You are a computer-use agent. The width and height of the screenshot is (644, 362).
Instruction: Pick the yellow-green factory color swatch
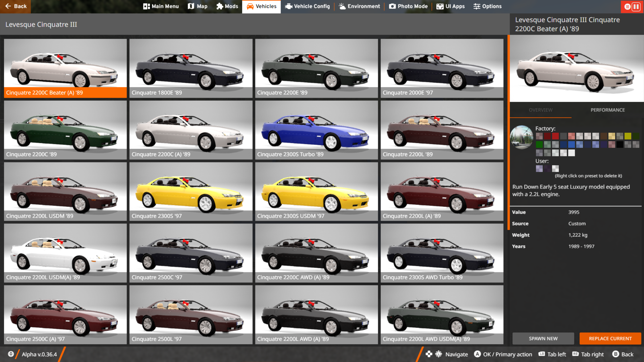(x=628, y=136)
